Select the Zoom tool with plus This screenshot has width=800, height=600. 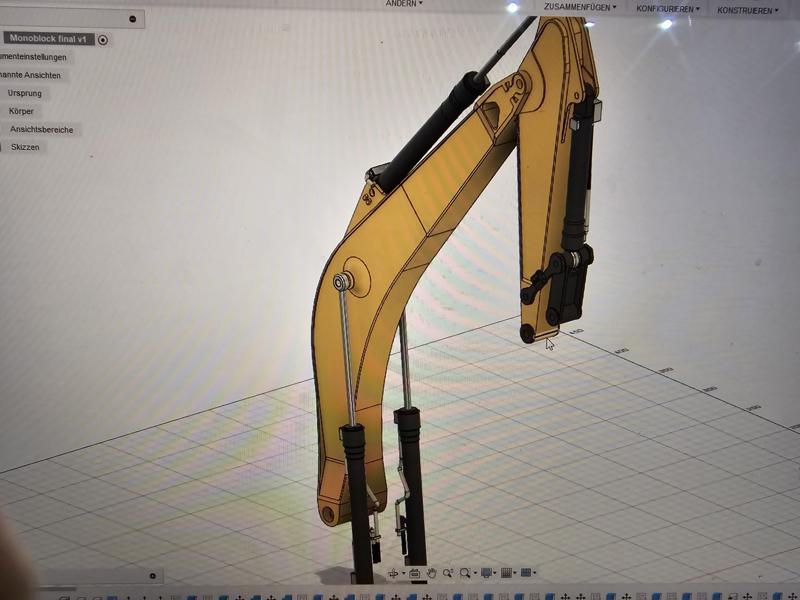[448, 573]
